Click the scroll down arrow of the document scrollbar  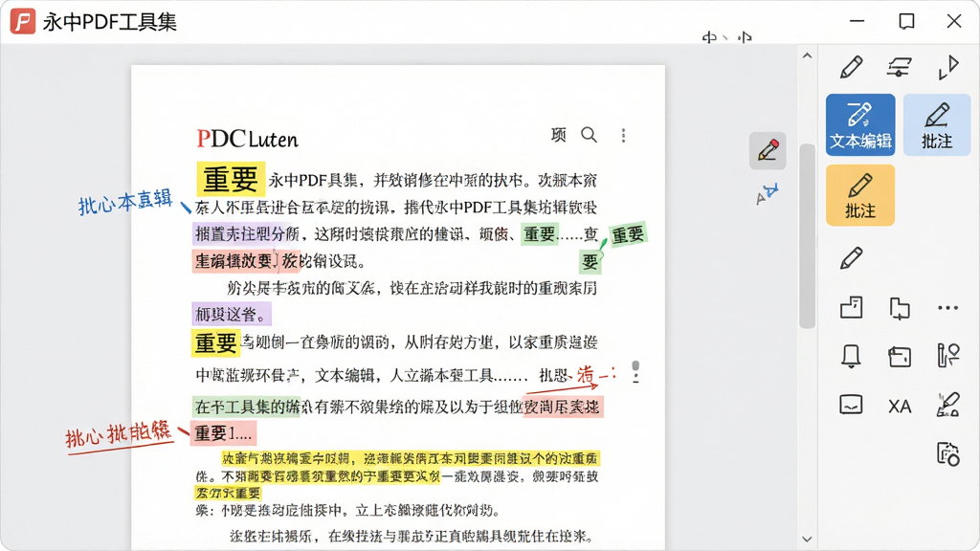[807, 539]
